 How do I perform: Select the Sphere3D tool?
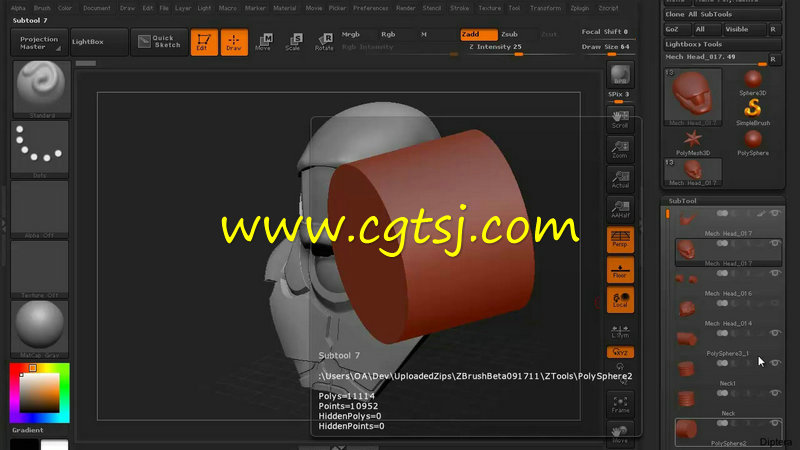tap(753, 83)
